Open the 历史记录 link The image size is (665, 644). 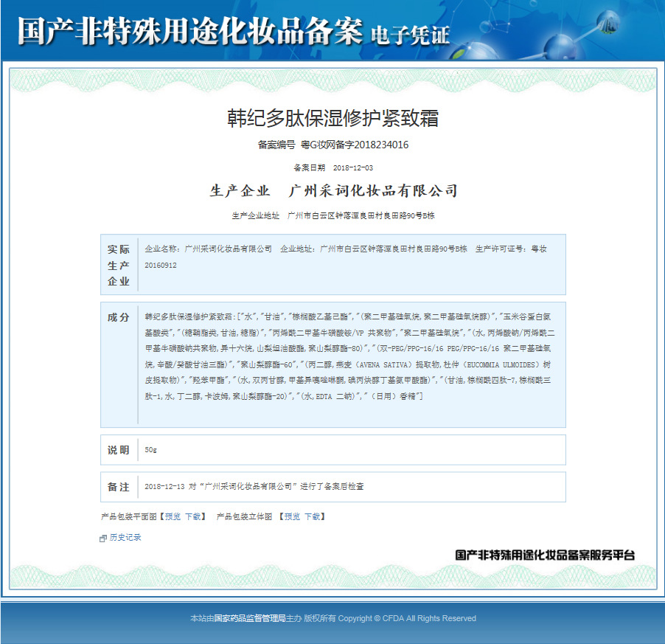click(x=125, y=537)
